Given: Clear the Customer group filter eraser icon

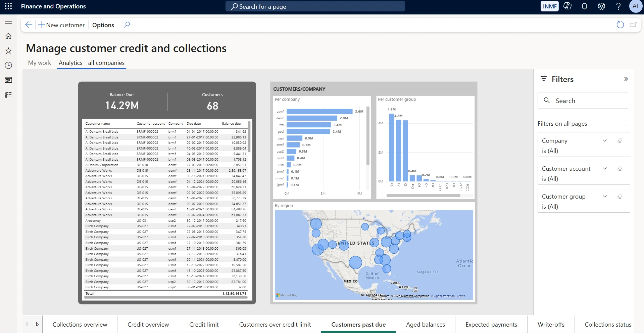Looking at the screenshot, I should [620, 196].
